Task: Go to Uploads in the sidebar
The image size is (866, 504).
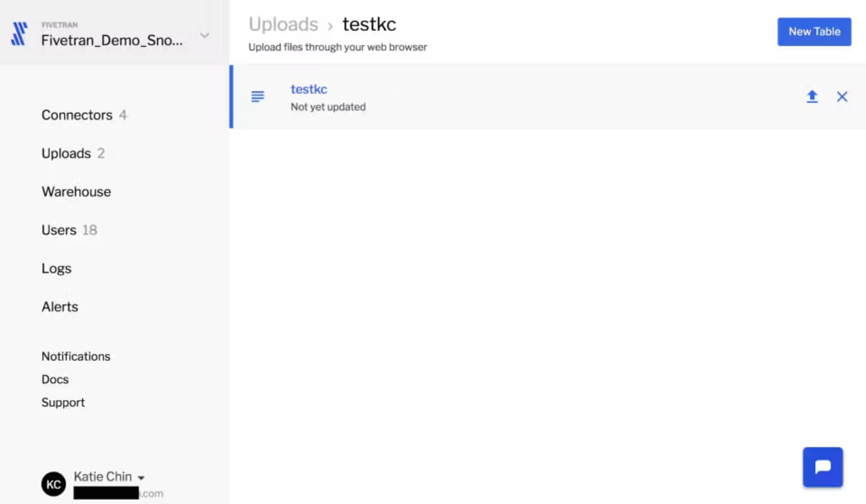Action: click(x=66, y=153)
